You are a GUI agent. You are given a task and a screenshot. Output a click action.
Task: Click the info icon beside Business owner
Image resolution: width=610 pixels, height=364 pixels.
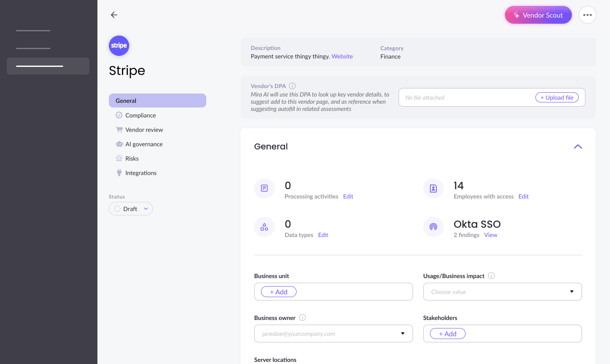[302, 317]
